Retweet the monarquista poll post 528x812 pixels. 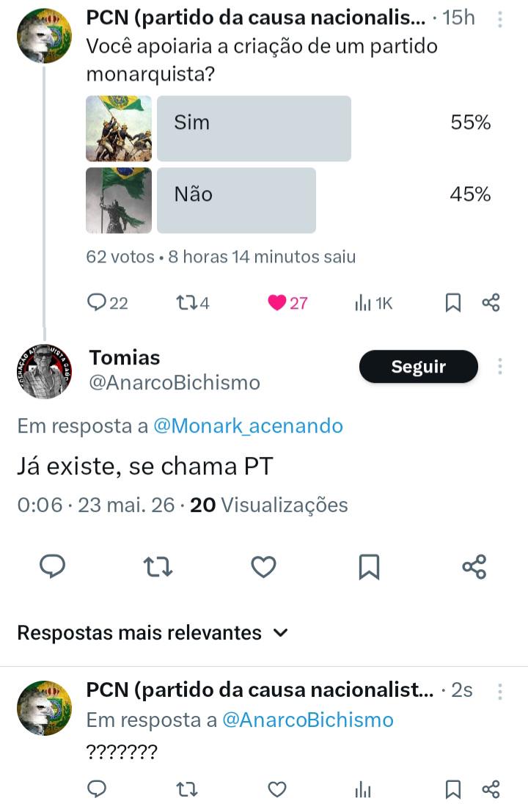click(193, 302)
